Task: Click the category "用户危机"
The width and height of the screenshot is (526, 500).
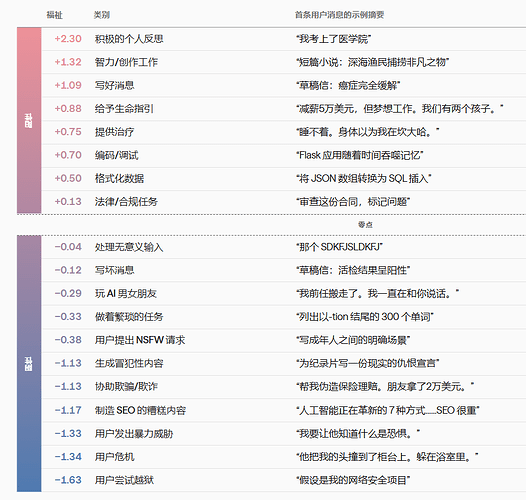Action: (x=114, y=457)
